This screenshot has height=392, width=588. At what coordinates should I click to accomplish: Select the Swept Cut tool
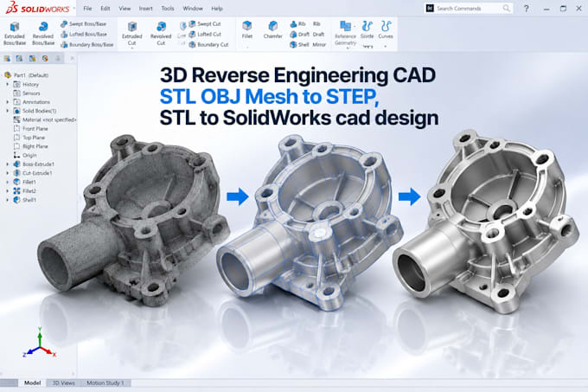[x=205, y=23]
